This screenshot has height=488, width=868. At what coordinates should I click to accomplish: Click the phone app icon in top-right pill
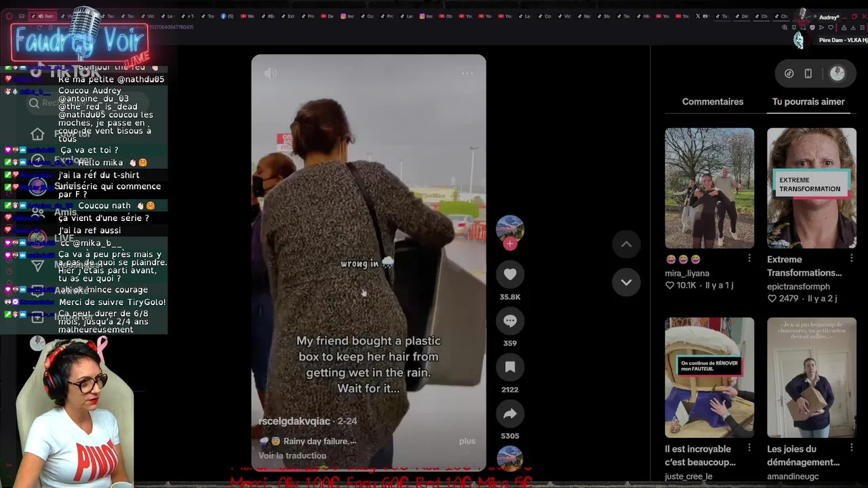(808, 73)
